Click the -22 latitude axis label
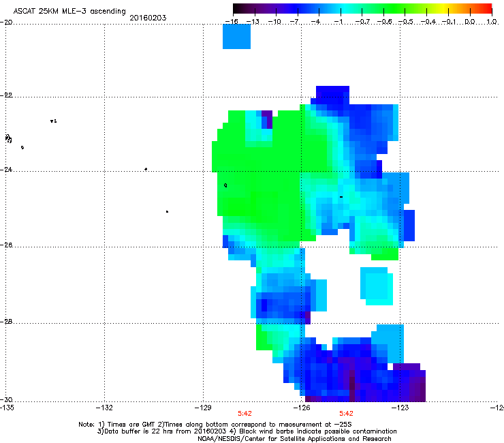This screenshot has height=443, width=504. click(6, 95)
